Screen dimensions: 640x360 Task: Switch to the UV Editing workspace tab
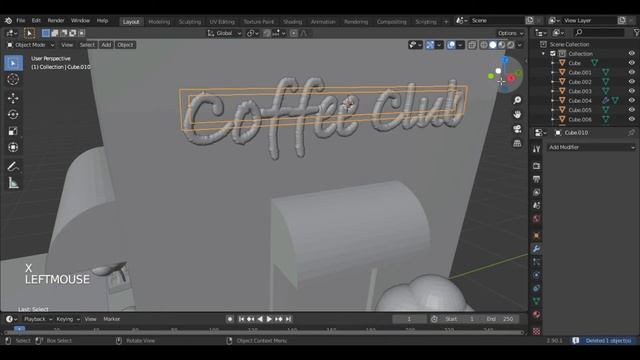pos(222,22)
